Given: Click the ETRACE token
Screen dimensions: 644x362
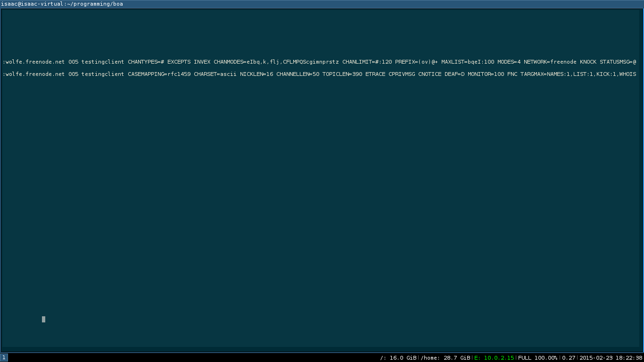Looking at the screenshot, I should [x=375, y=74].
